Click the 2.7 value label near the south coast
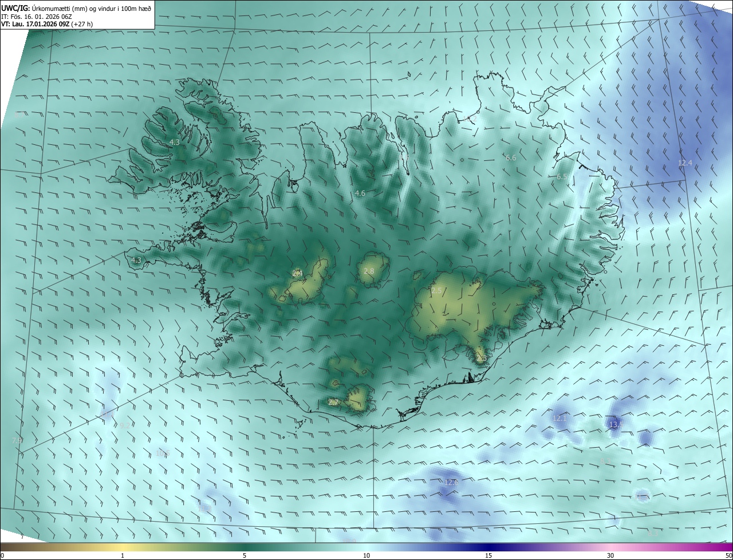The width and height of the screenshot is (733, 560). pos(333,403)
